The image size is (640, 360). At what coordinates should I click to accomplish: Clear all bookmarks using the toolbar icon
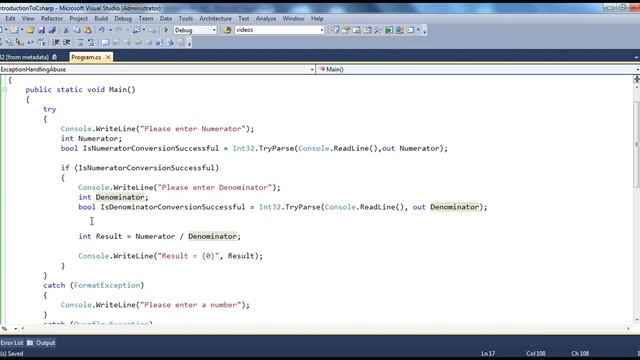181,42
